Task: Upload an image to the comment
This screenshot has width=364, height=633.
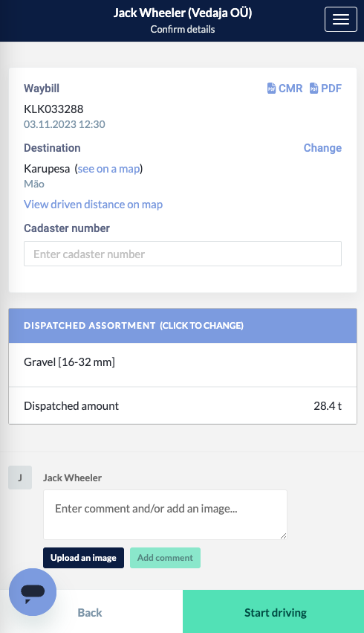Action: pyautogui.click(x=83, y=558)
